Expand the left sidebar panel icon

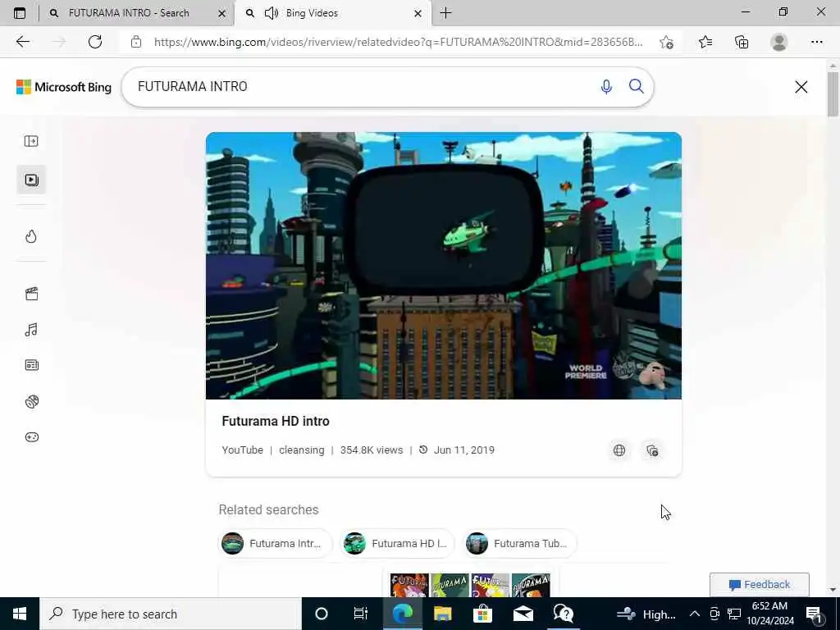31,141
